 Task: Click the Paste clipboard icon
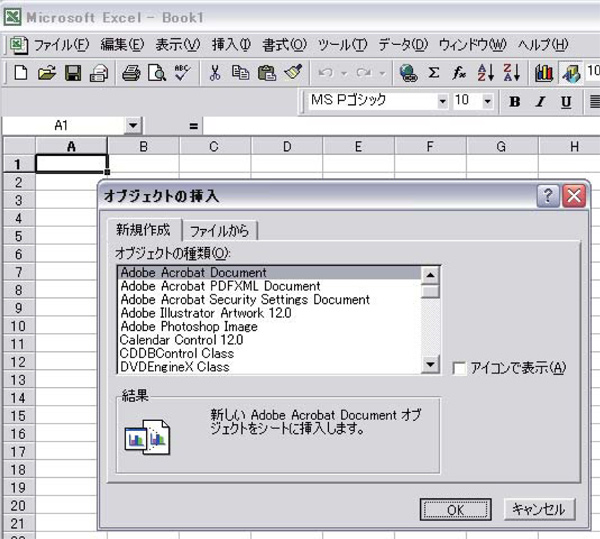[267, 72]
